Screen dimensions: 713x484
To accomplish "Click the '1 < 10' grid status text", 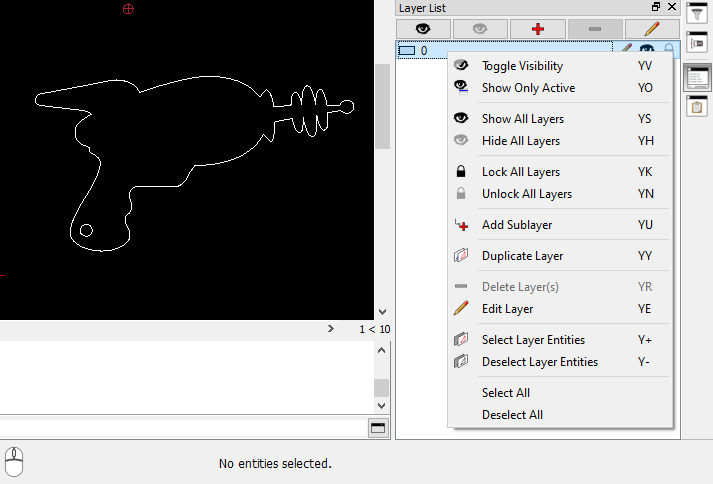I will click(375, 329).
